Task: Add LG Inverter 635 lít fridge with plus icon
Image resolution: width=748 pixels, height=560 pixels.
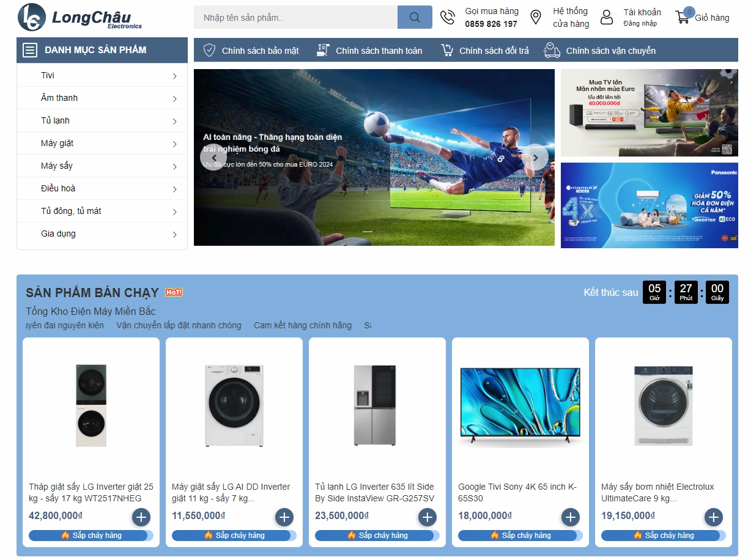Action: (428, 517)
